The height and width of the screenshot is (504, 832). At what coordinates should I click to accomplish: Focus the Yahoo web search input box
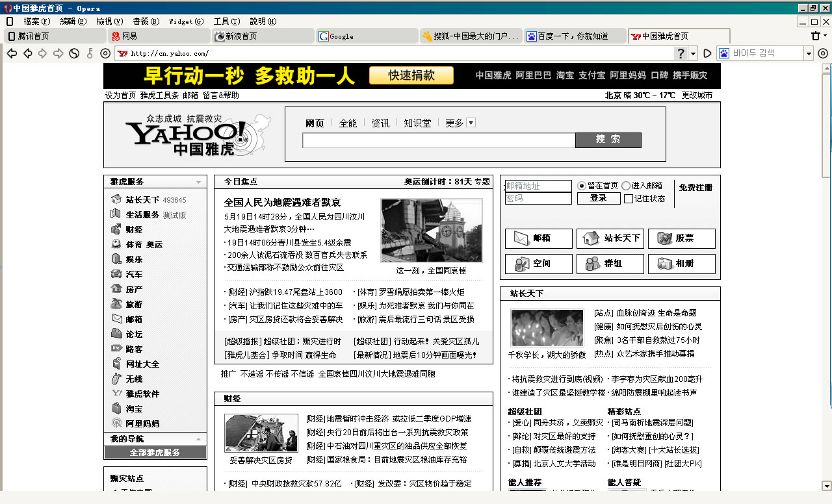click(x=439, y=140)
